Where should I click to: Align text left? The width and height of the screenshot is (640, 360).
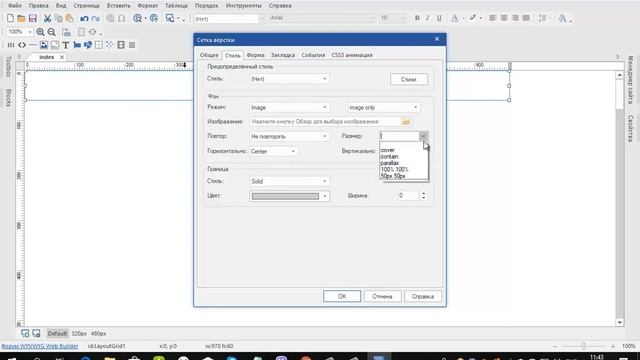[493, 18]
